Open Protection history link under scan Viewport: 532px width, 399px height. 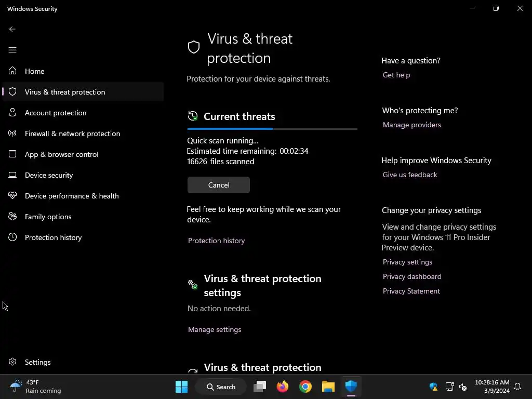[x=217, y=241]
